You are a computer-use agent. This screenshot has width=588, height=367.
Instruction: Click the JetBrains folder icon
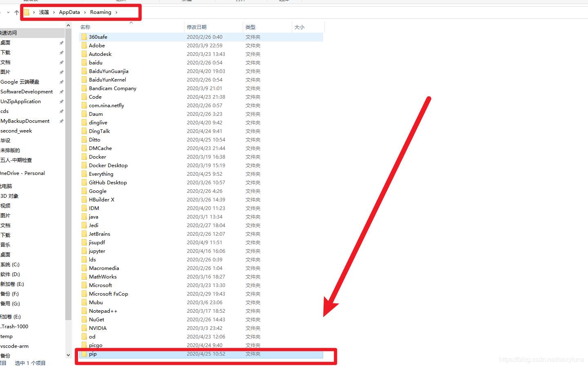pos(84,234)
